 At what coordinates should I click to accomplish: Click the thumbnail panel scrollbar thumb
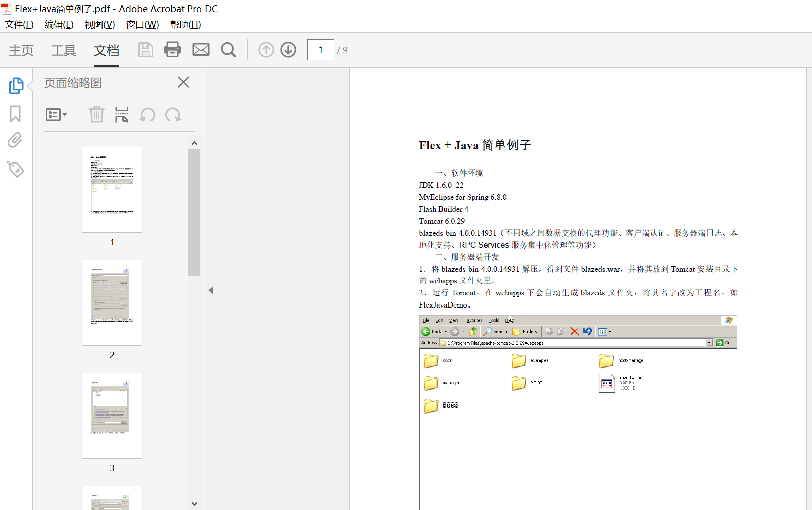point(194,213)
